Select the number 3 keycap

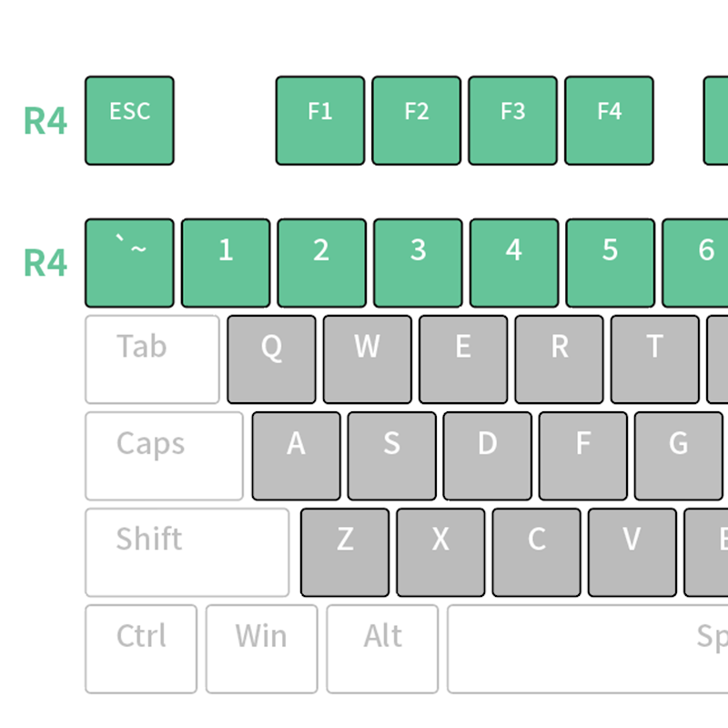click(x=418, y=262)
